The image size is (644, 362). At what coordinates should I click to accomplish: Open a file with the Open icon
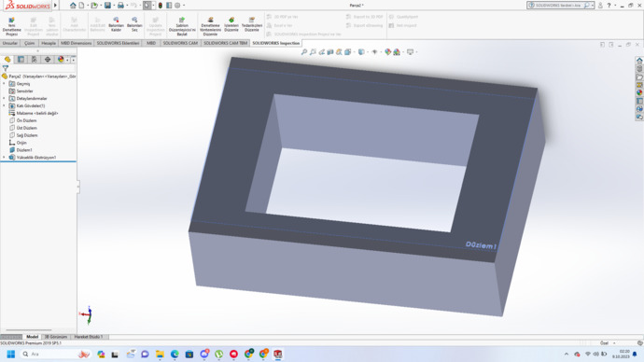click(x=94, y=6)
